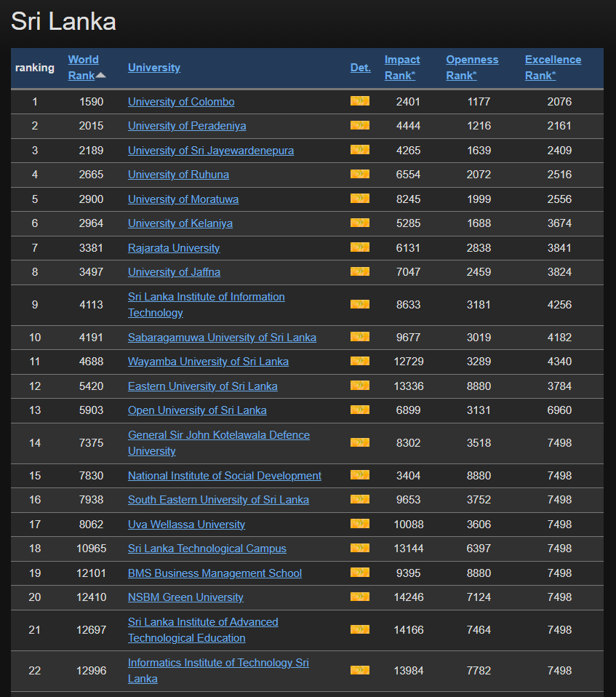This screenshot has width=616, height=697.
Task: Click Excellence Rank value 6960
Action: coord(559,410)
